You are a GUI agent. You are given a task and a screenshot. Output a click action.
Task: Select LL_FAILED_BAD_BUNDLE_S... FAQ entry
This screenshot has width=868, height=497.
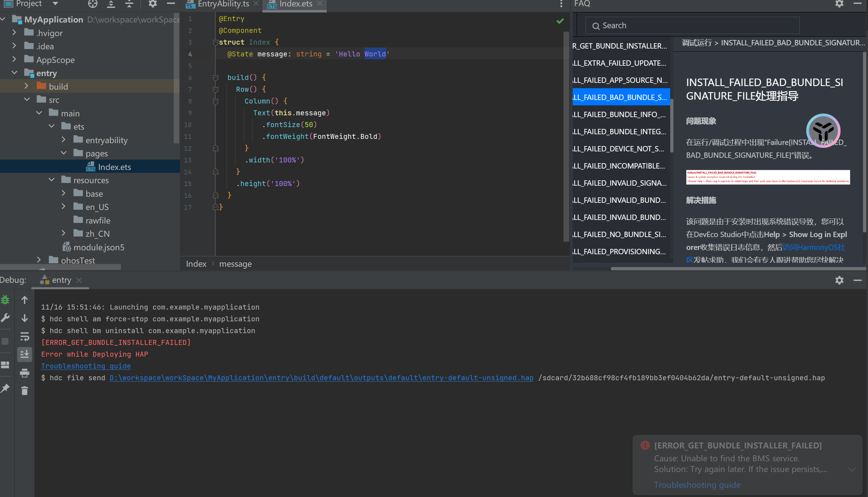pos(621,97)
